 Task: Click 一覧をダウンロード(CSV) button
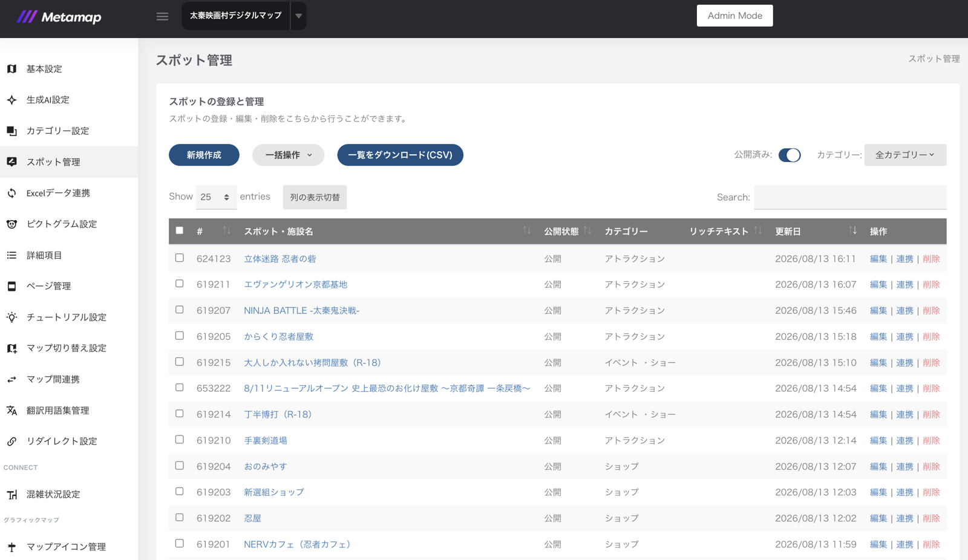(400, 155)
